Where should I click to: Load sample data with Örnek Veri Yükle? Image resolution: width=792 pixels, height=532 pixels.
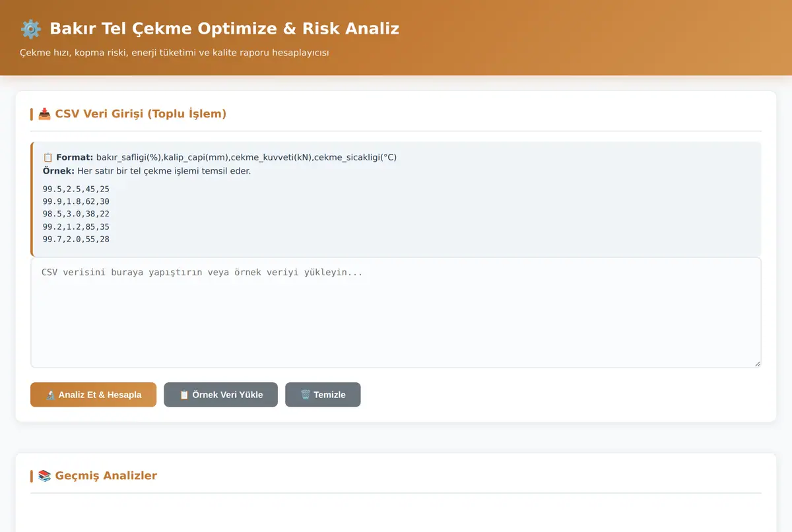[220, 395]
